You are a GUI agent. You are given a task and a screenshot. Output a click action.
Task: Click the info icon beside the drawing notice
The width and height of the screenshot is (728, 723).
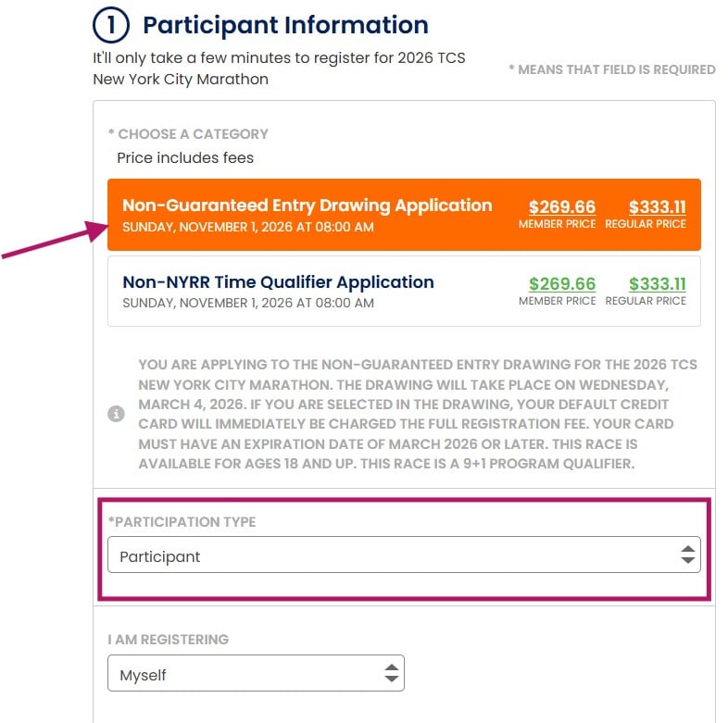click(116, 414)
